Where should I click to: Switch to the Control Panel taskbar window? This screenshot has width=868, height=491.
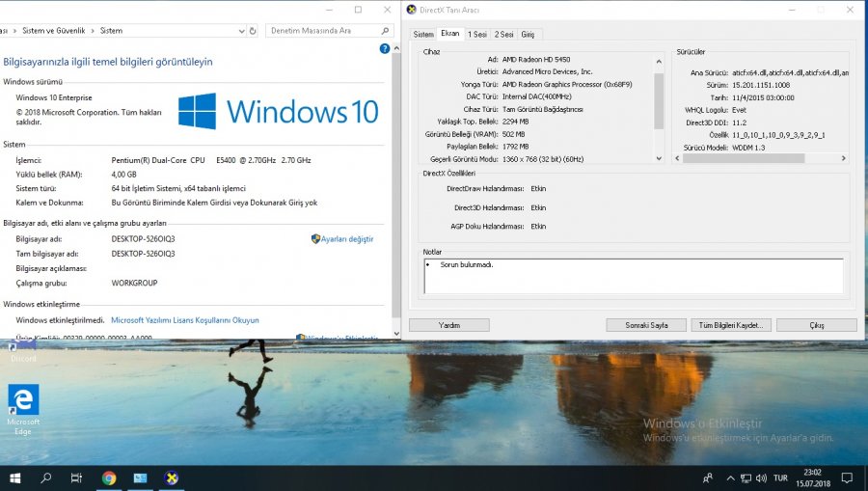[140, 477]
